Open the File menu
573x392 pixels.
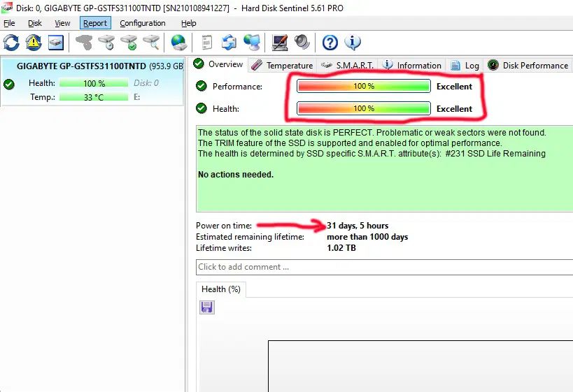9,23
